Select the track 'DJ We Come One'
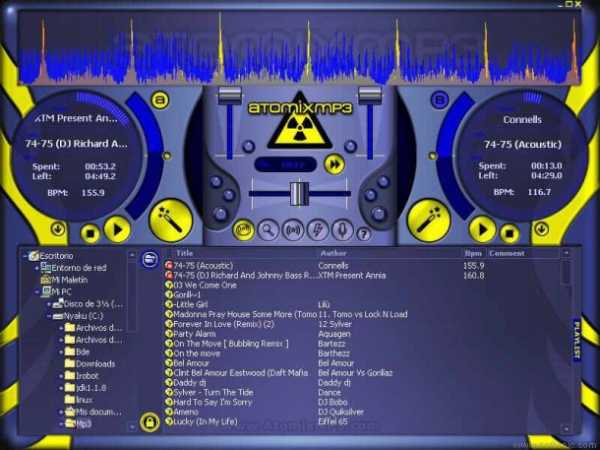600x450 pixels. coord(205,285)
